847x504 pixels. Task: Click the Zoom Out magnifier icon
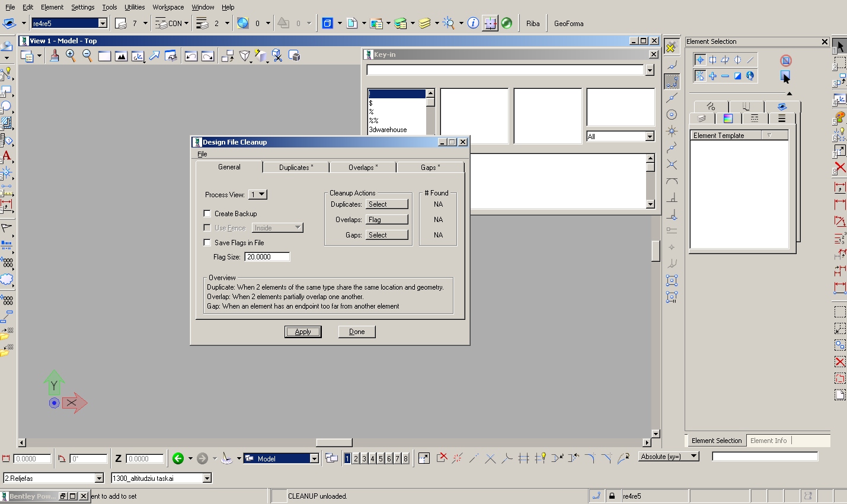pyautogui.click(x=87, y=56)
